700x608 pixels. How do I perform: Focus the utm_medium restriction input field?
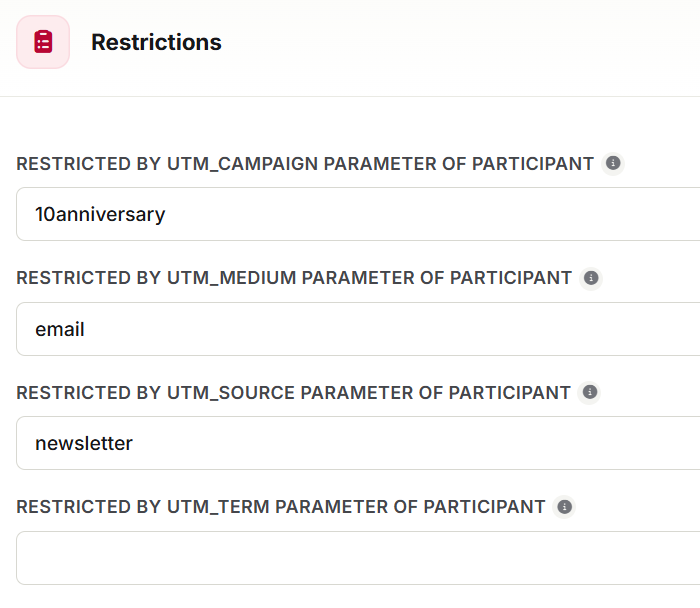358,329
